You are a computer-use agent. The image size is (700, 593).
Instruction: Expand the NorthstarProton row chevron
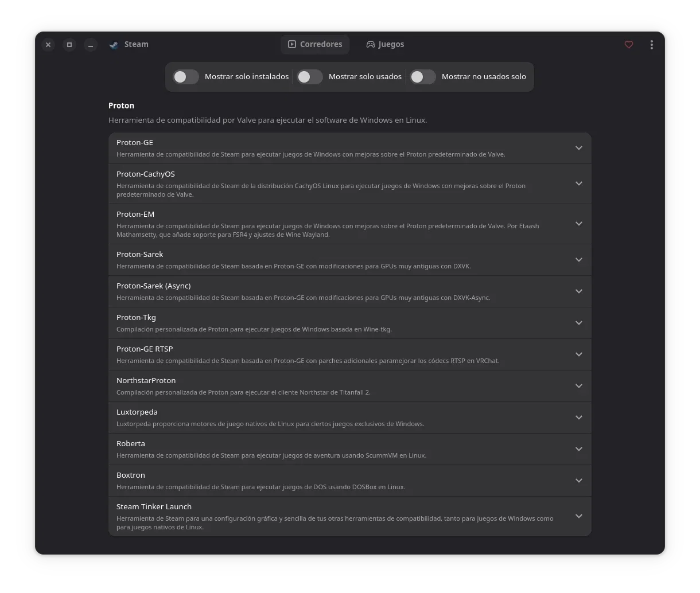click(x=579, y=386)
